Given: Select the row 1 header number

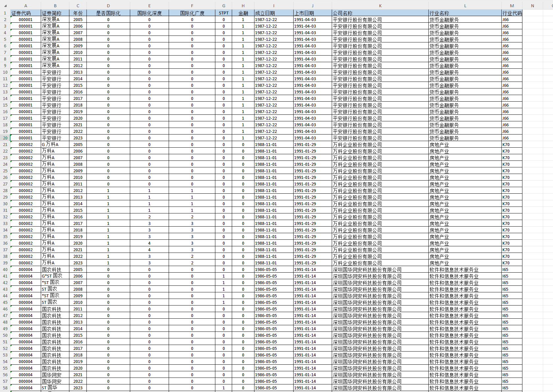Looking at the screenshot, I should tap(5, 13).
